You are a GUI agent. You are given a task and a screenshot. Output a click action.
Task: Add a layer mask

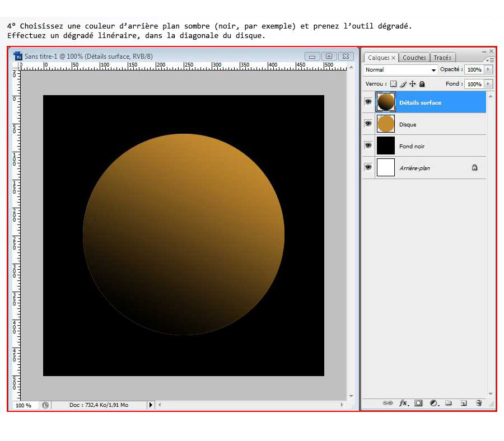(x=418, y=403)
